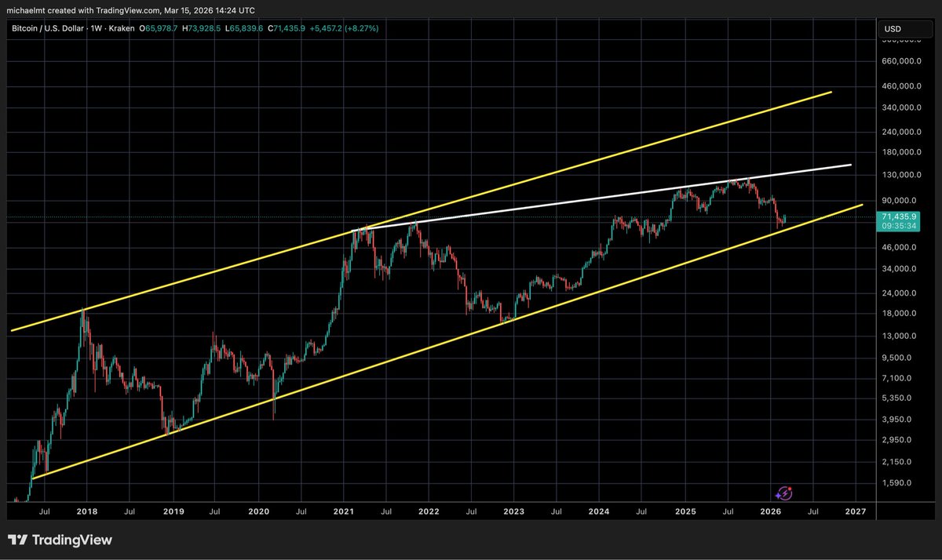The height and width of the screenshot is (560, 942).
Task: Click the 1,590.0 price axis label
Action: coord(898,483)
